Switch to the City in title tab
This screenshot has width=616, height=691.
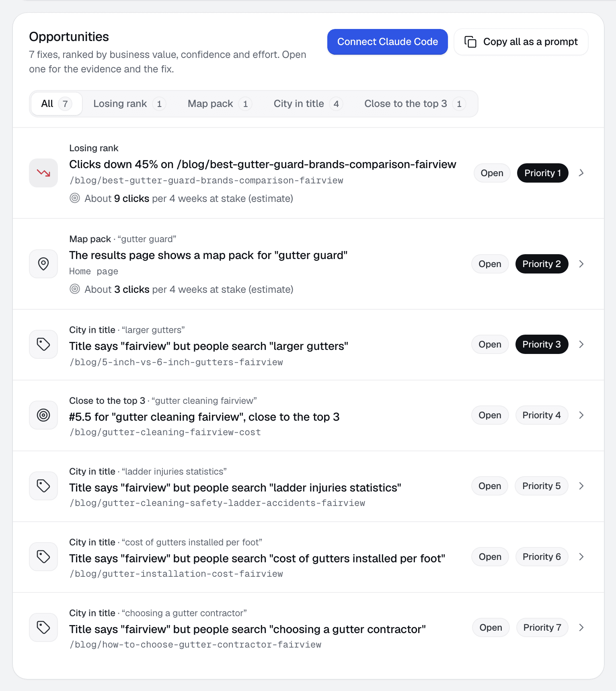308,104
